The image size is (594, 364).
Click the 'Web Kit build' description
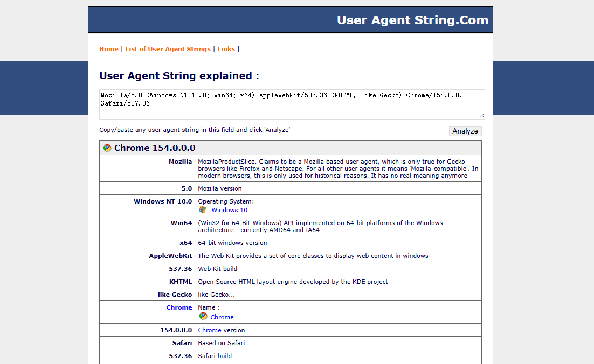218,269
